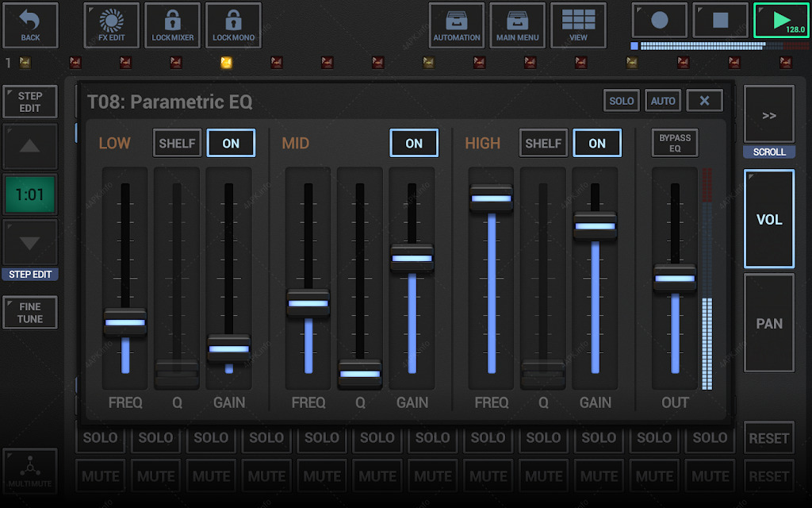This screenshot has width=812, height=508.
Task: Click the MID band Q slider handle
Action: click(x=360, y=374)
